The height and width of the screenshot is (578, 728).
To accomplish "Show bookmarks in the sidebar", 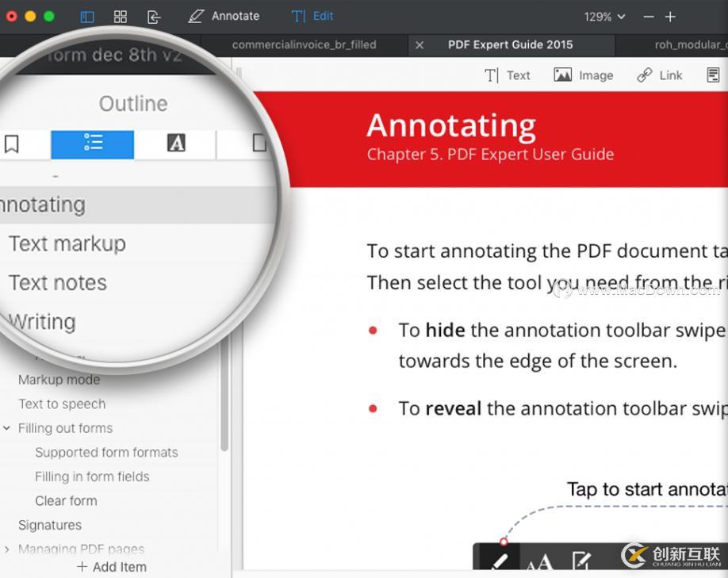I will [12, 144].
